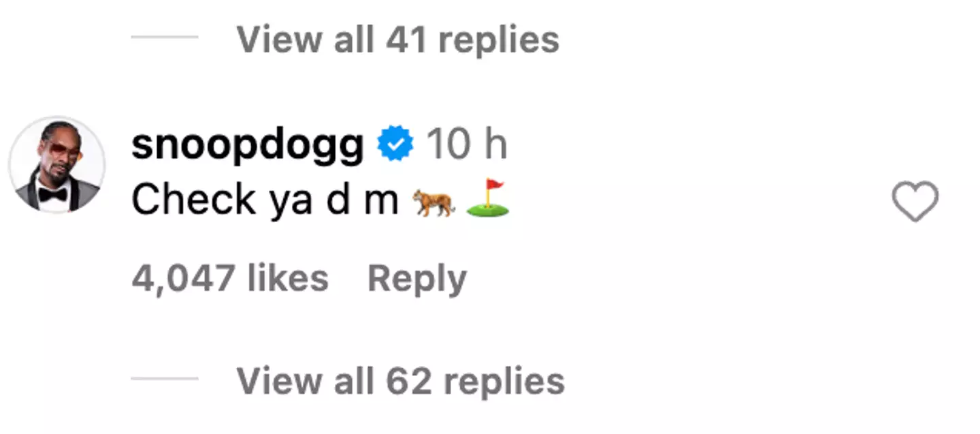Open snoopdogg's profile picture
This screenshot has height=434, width=980.
tap(57, 166)
